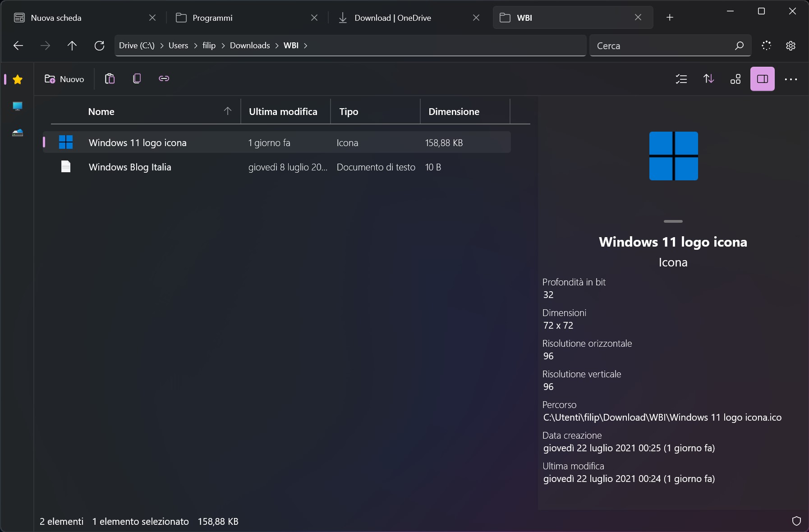Close the Nuova scheda tab
The width and height of the screenshot is (809, 532).
(152, 18)
